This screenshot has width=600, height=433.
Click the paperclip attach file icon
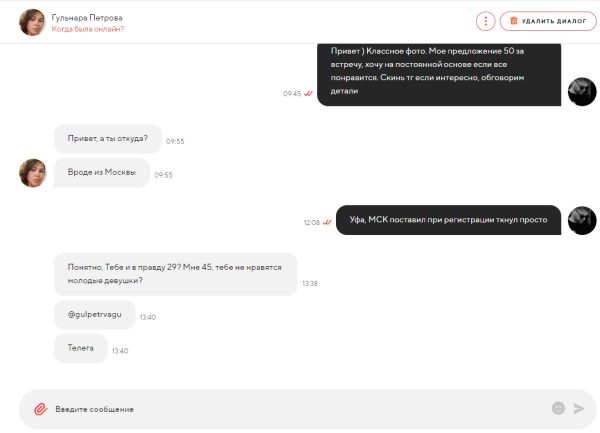coord(41,409)
